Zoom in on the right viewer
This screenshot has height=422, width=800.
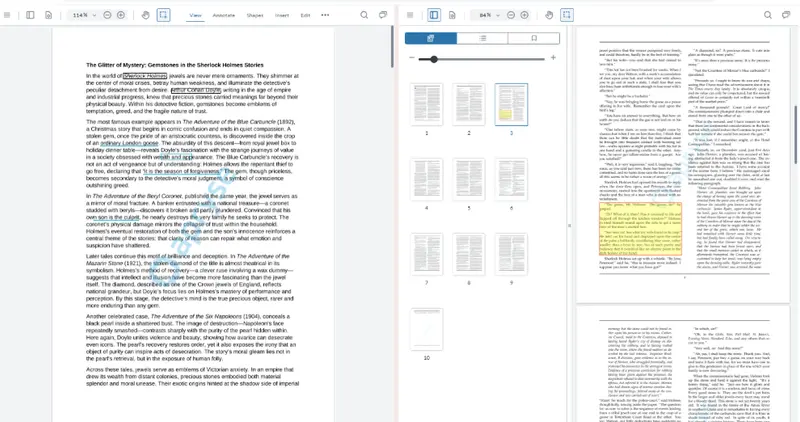tap(524, 15)
